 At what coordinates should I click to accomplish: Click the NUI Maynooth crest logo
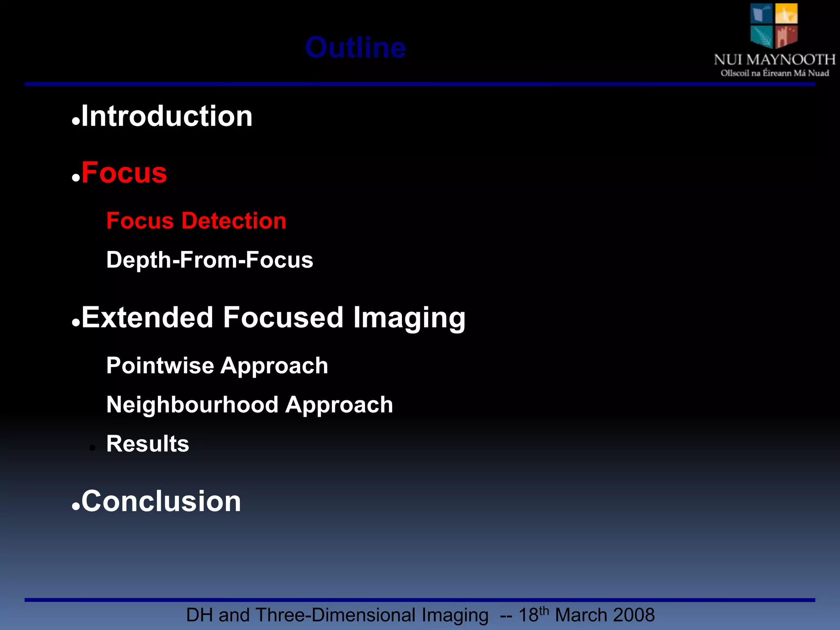[774, 25]
